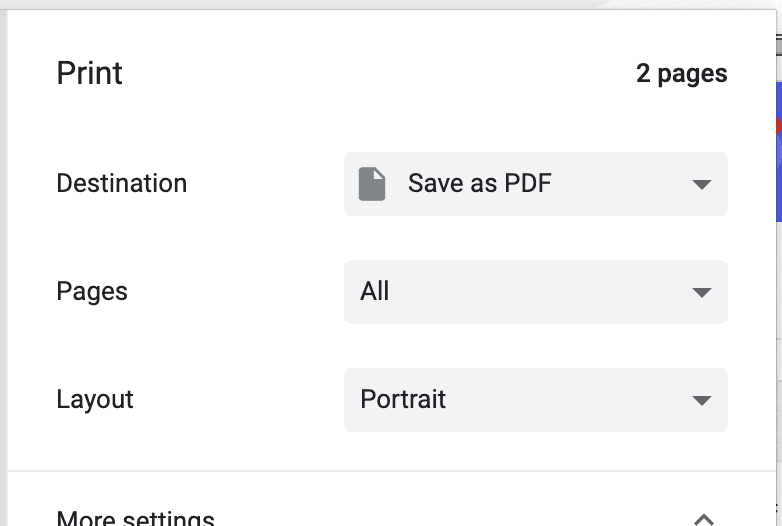
Task: Click the All value in Pages field
Action: [x=375, y=292]
